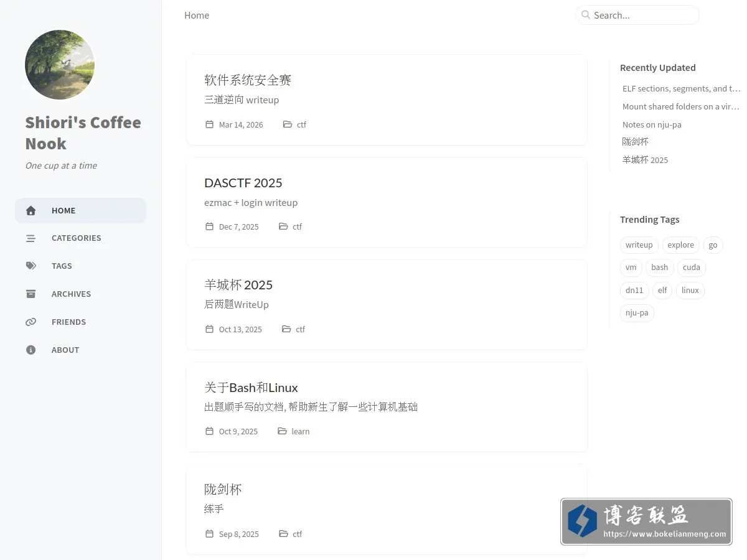Image resolution: width=747 pixels, height=560 pixels.
Task: Open the TAGS navigation item
Action: 80,266
